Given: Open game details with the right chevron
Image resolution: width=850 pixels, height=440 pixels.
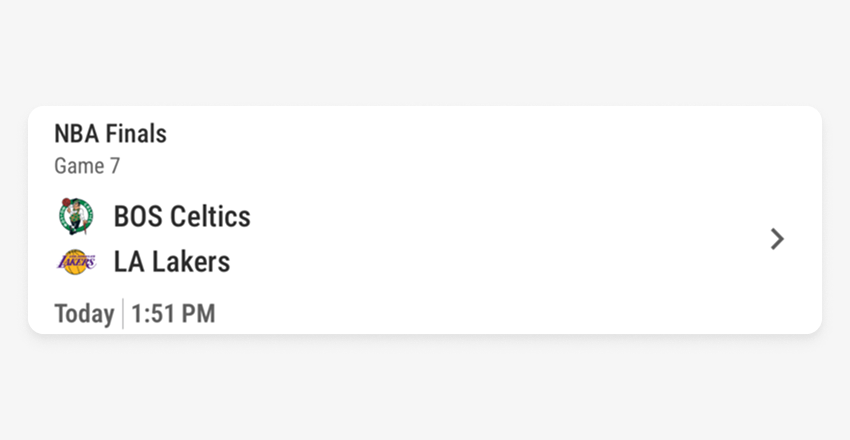Looking at the screenshot, I should point(777,239).
